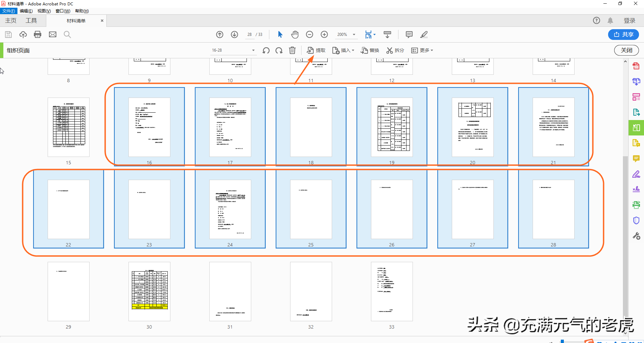644x343 pixels.
Task: Close the 材料清单 document tab
Action: tap(102, 20)
